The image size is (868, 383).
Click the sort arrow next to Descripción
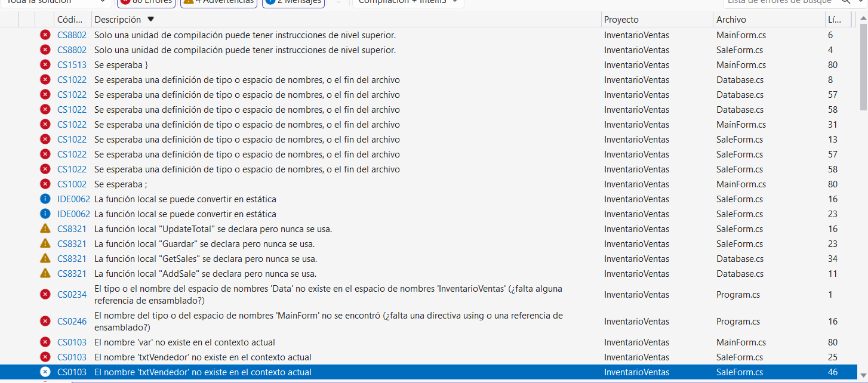click(x=150, y=20)
